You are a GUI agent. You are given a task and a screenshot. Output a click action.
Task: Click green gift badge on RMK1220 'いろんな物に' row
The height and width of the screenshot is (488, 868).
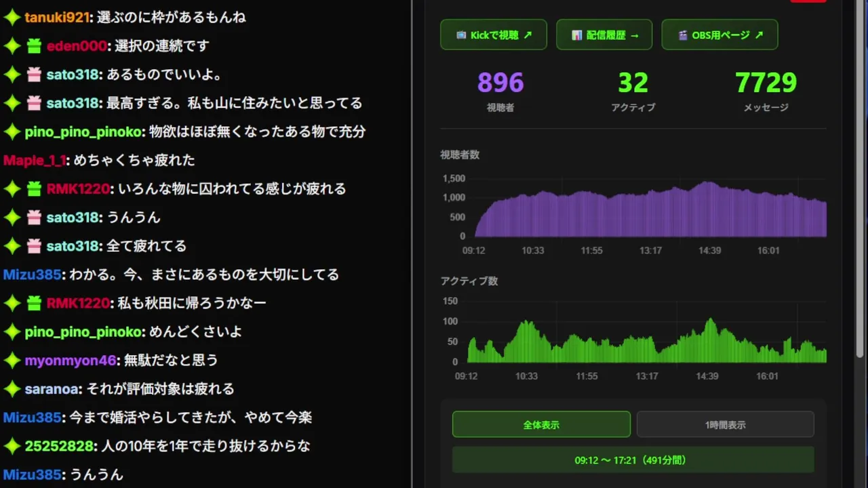click(x=34, y=188)
